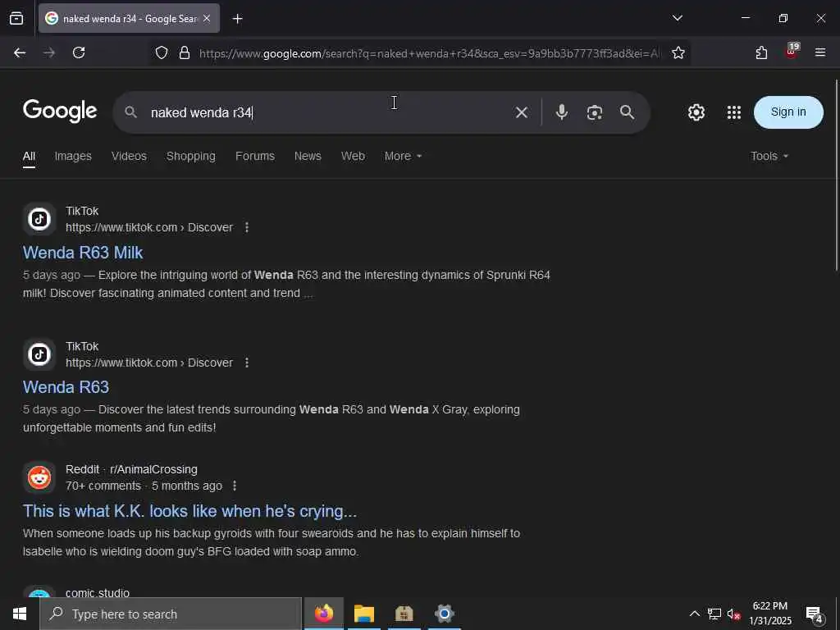840x630 pixels.
Task: Expand the More search filters dropdown
Action: pos(403,157)
